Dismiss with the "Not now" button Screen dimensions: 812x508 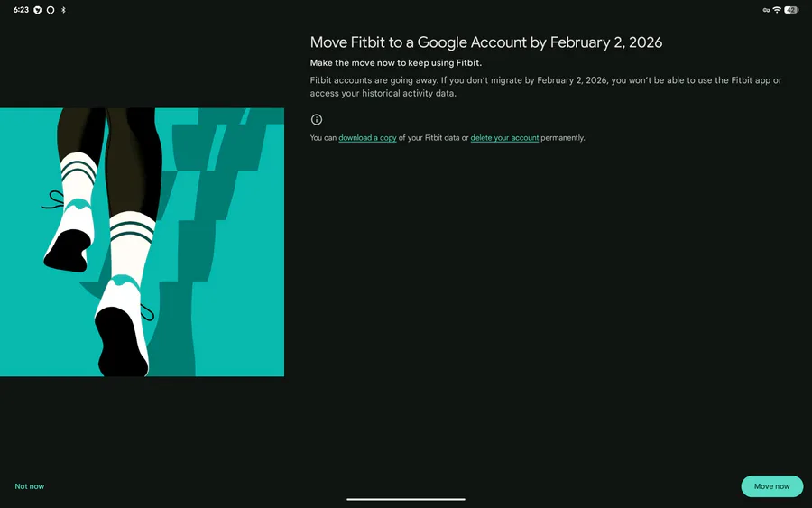point(30,486)
